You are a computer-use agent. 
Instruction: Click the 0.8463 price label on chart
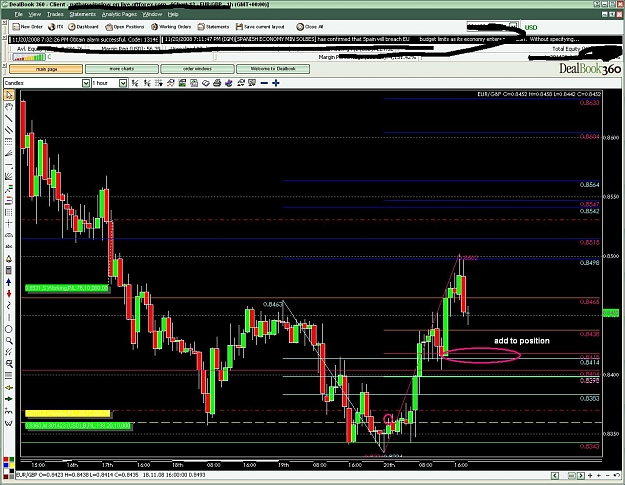(273, 304)
